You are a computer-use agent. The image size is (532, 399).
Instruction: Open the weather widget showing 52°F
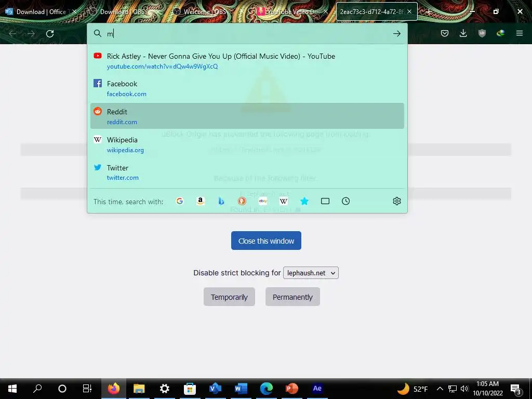point(413,389)
